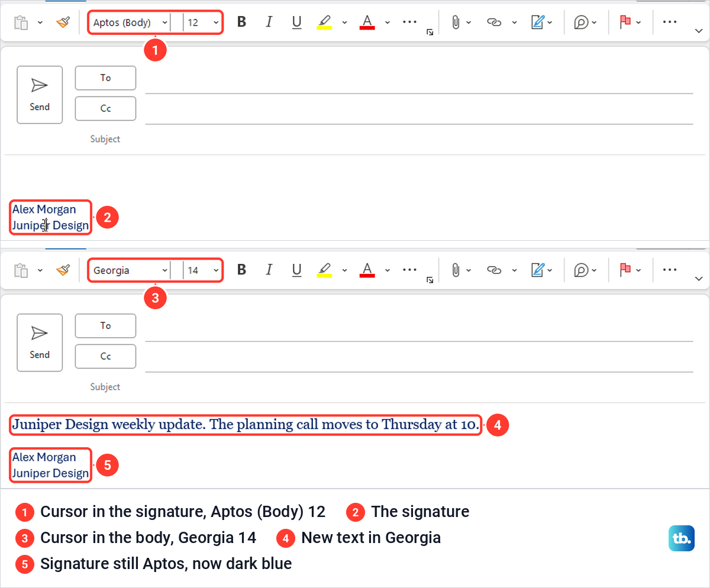The height and width of the screenshot is (588, 710).
Task: Click the Juniper Design weekly update body text
Action: click(246, 425)
